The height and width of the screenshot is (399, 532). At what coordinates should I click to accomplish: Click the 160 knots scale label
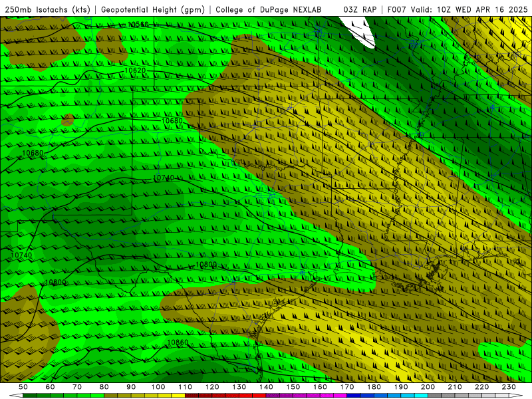coord(320,387)
